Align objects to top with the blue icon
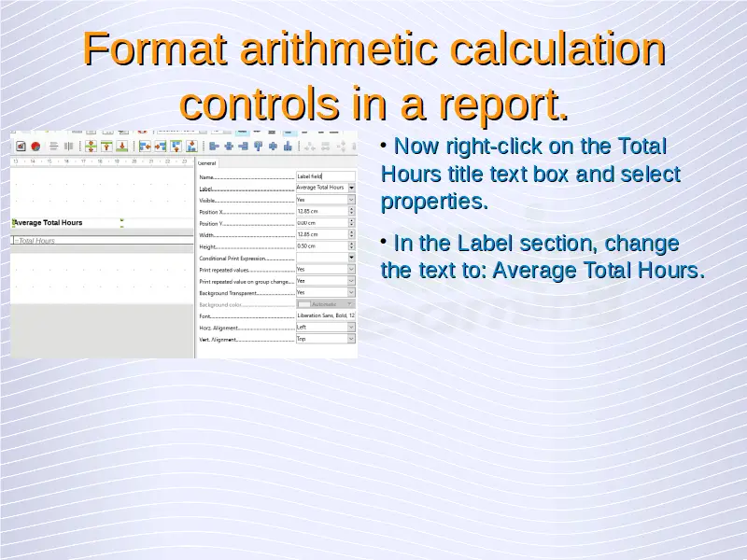This screenshot has width=747, height=560. pos(259,147)
